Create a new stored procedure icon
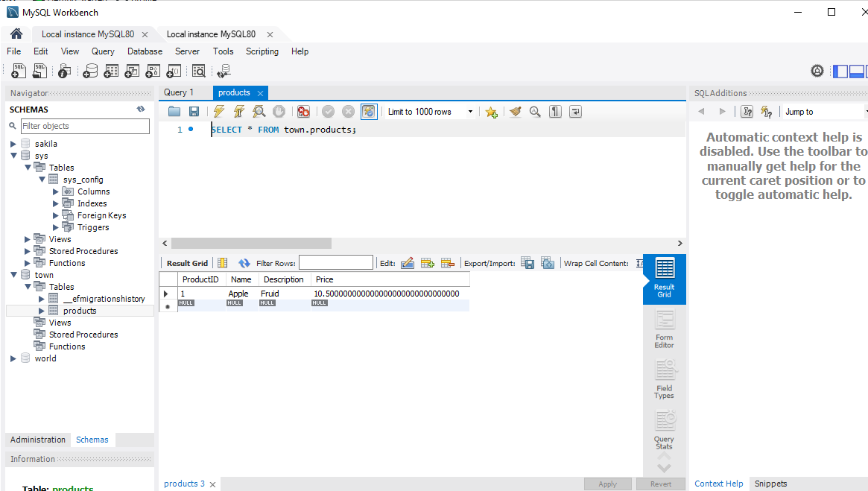 point(153,71)
